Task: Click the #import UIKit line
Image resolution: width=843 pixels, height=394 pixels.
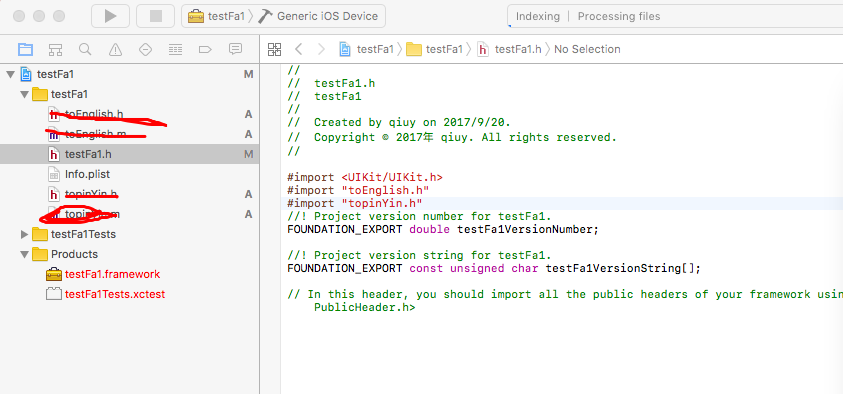Action: [365, 177]
